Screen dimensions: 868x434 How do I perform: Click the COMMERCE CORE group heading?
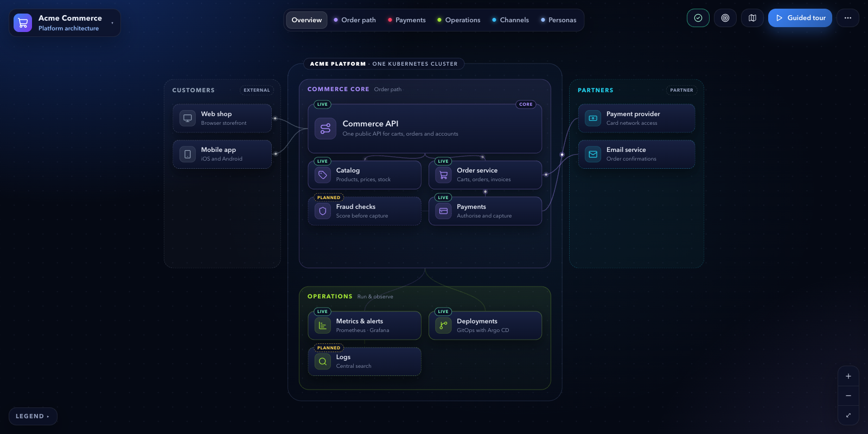tap(338, 89)
